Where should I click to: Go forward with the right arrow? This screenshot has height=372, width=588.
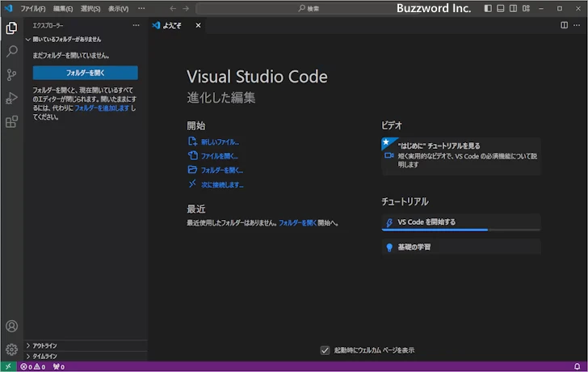click(186, 8)
